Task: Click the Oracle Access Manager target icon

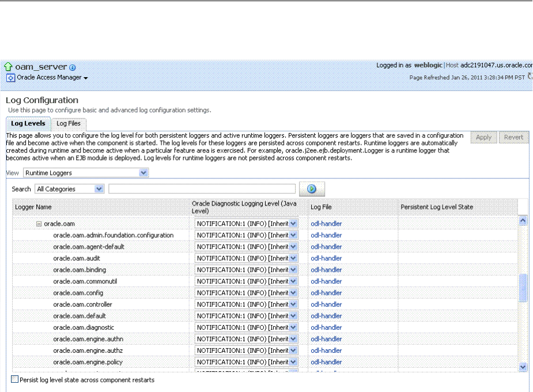Action: [10, 78]
